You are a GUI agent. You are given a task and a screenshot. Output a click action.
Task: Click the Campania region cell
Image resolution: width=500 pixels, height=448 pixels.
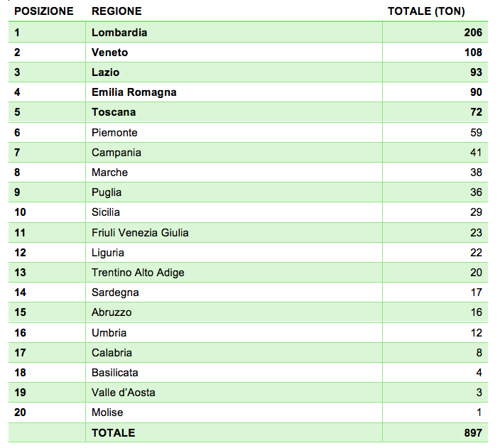click(116, 153)
